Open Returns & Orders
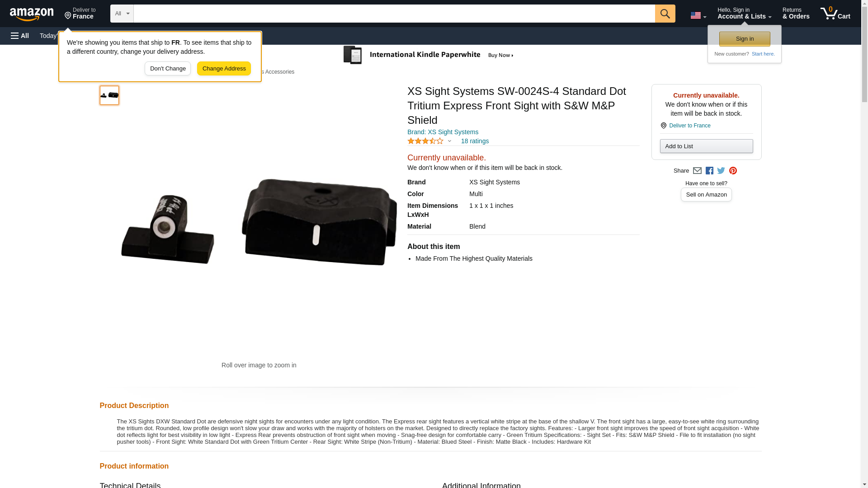 (x=796, y=14)
